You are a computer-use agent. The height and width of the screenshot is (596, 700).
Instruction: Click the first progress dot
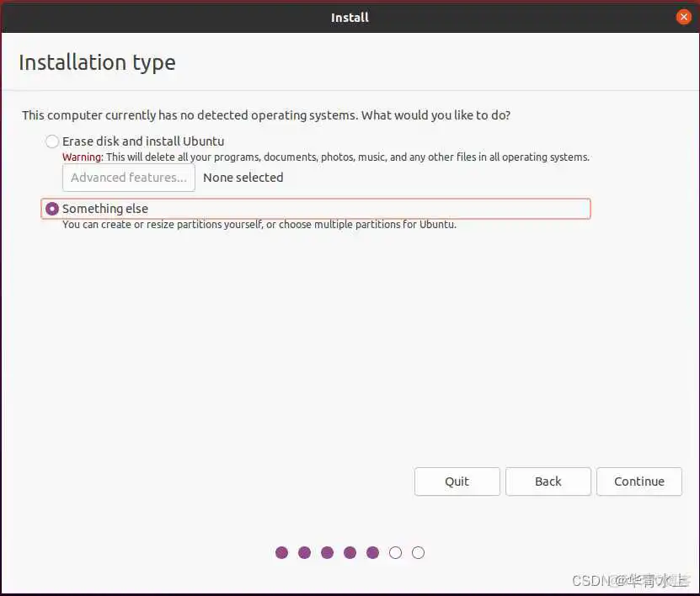coord(281,553)
